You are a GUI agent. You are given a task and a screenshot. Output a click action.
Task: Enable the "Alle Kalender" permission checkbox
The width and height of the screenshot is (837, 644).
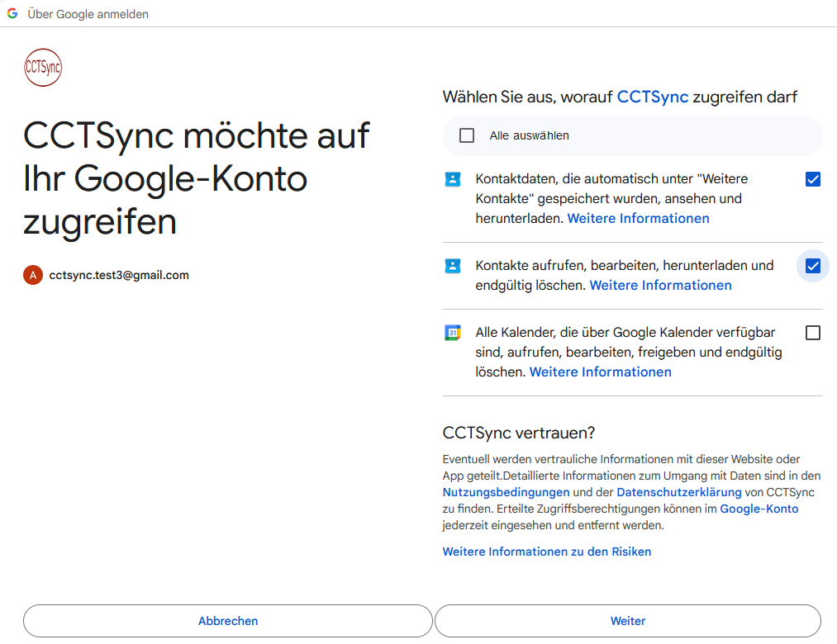tap(813, 333)
